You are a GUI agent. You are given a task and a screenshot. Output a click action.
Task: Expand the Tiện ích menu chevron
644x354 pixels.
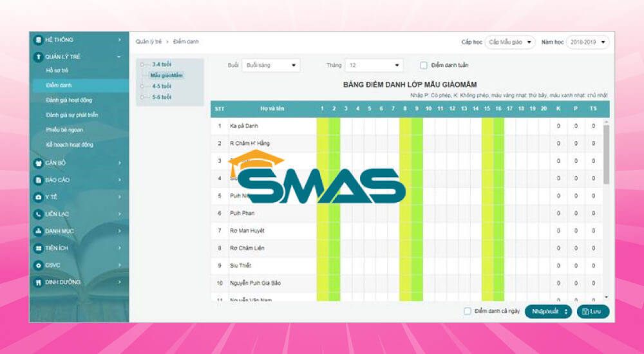pyautogui.click(x=120, y=248)
